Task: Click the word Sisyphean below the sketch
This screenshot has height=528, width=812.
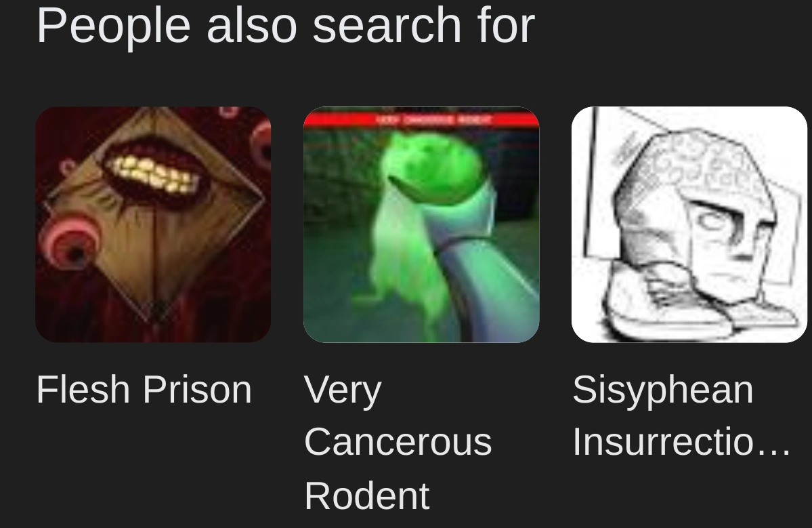Action: [x=663, y=390]
